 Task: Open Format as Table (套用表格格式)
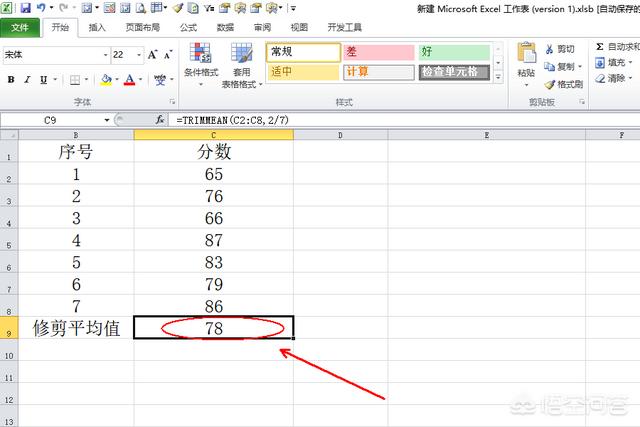click(242, 65)
